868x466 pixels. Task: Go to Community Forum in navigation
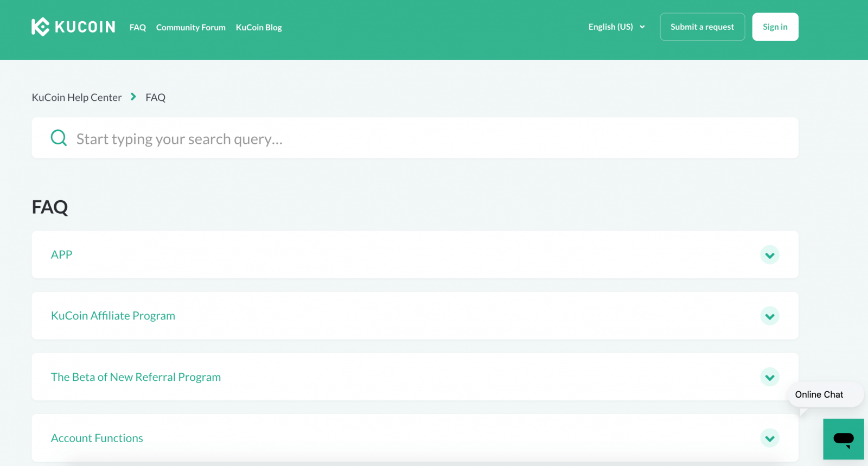(x=190, y=28)
